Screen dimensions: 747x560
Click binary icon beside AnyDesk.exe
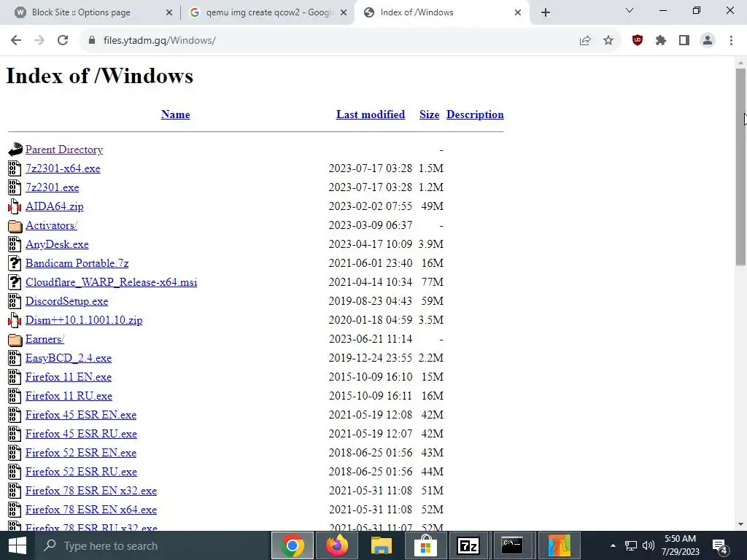pos(15,244)
